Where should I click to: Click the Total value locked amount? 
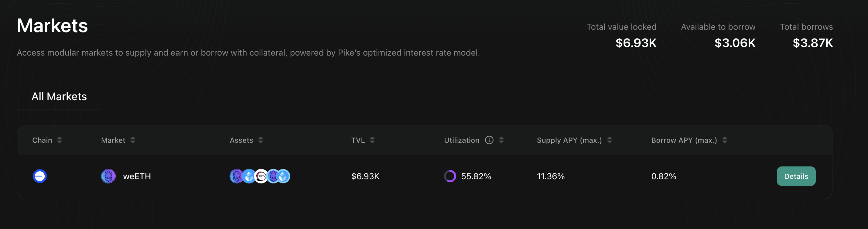(636, 43)
